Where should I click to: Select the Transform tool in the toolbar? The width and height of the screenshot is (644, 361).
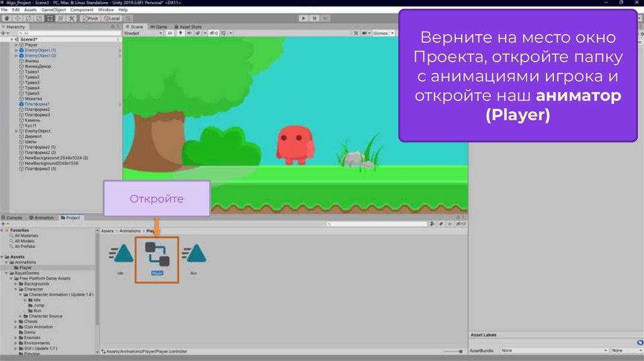[x=60, y=18]
